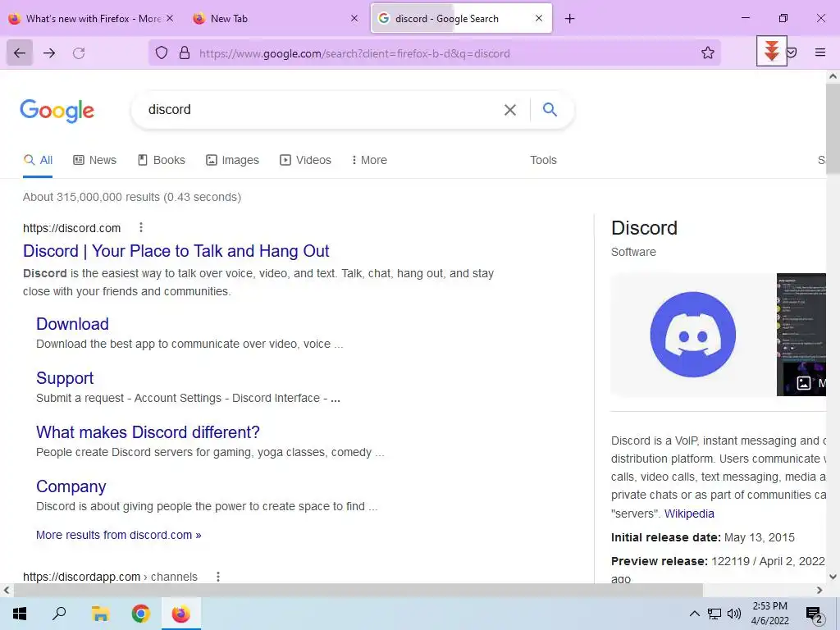This screenshot has height=630, width=840.
Task: Click the https://discord.com result URL
Action: [x=72, y=228]
